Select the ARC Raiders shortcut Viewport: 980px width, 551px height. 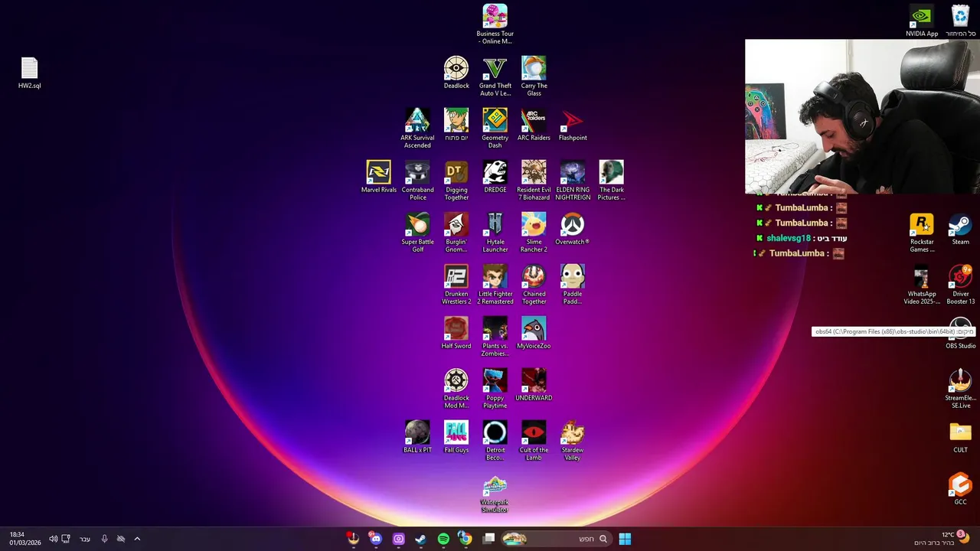[534, 125]
